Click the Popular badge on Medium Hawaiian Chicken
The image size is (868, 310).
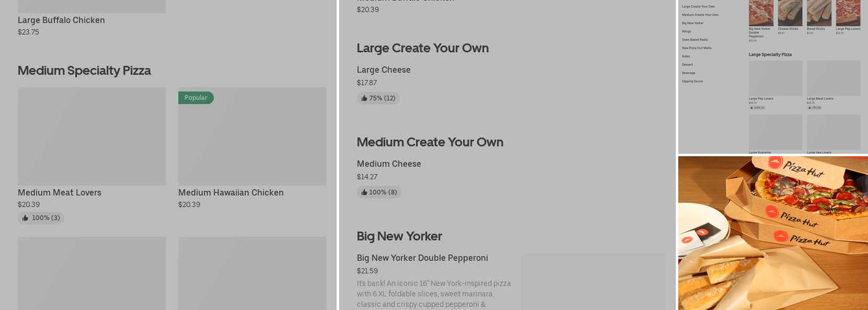point(196,98)
